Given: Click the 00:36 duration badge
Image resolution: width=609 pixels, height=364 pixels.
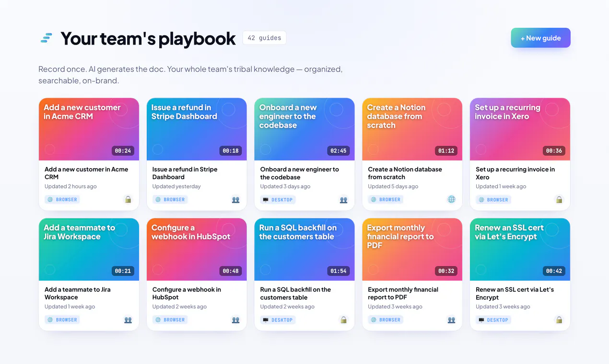Looking at the screenshot, I should 554,150.
